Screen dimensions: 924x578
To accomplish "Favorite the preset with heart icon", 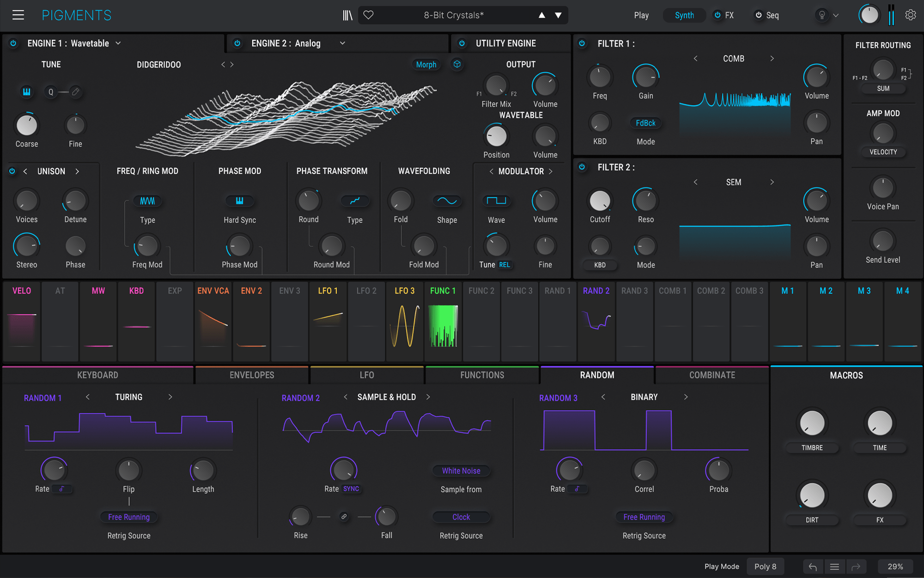I will 368,15.
